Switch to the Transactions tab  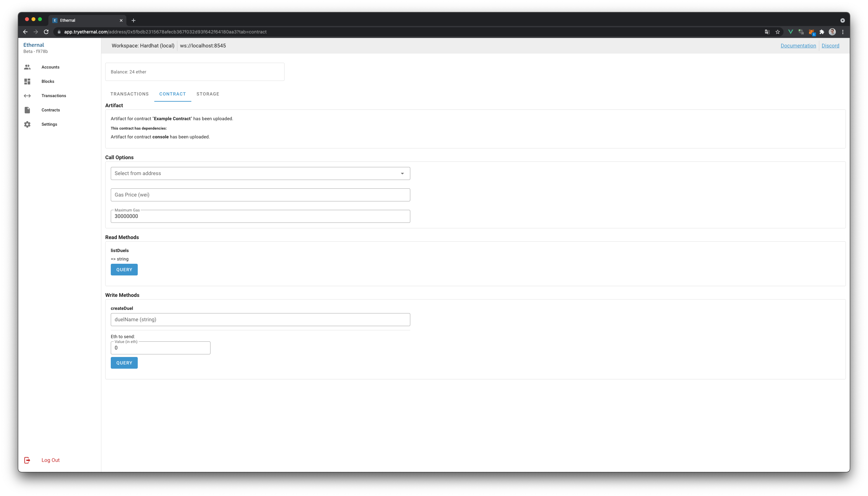129,94
